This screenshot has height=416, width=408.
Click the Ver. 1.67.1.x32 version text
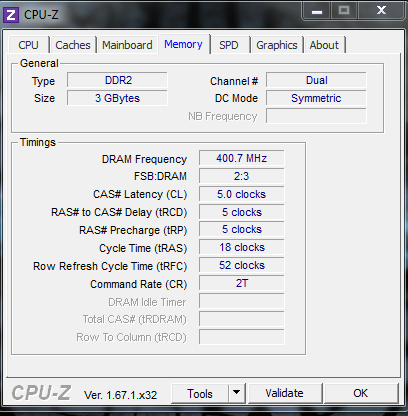coord(121,395)
